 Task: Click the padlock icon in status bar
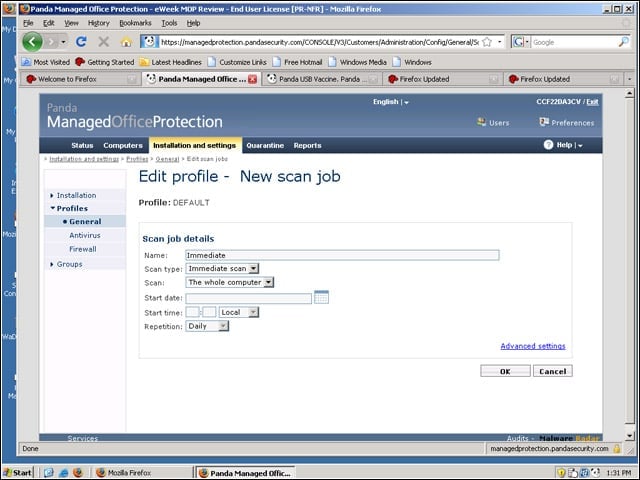tap(617, 449)
